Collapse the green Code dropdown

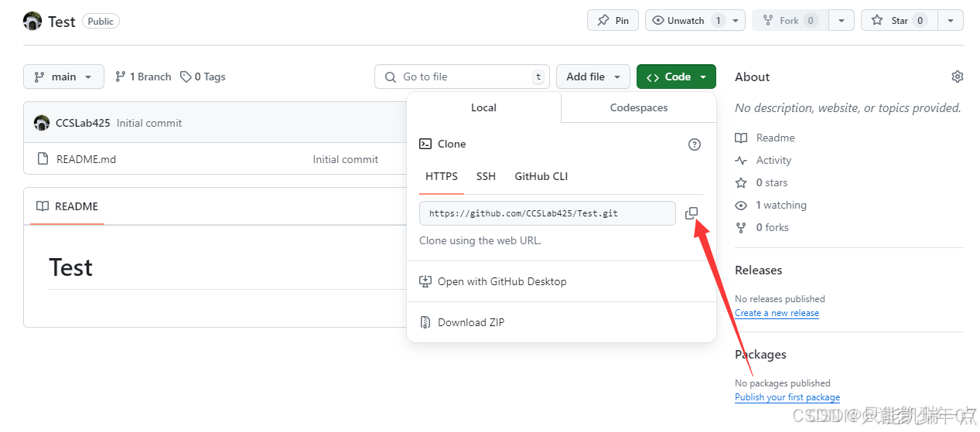(x=676, y=77)
